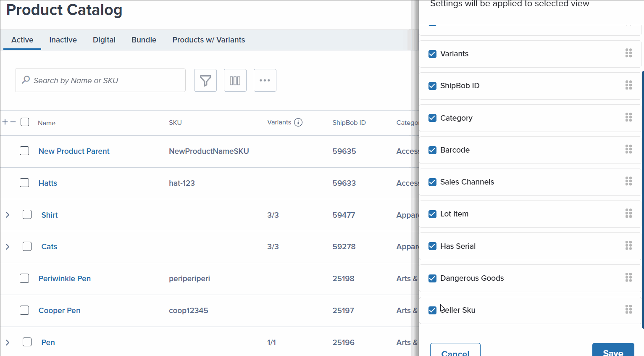The width and height of the screenshot is (644, 356).
Task: Uncheck the Barcode column checkbox
Action: pos(432,150)
